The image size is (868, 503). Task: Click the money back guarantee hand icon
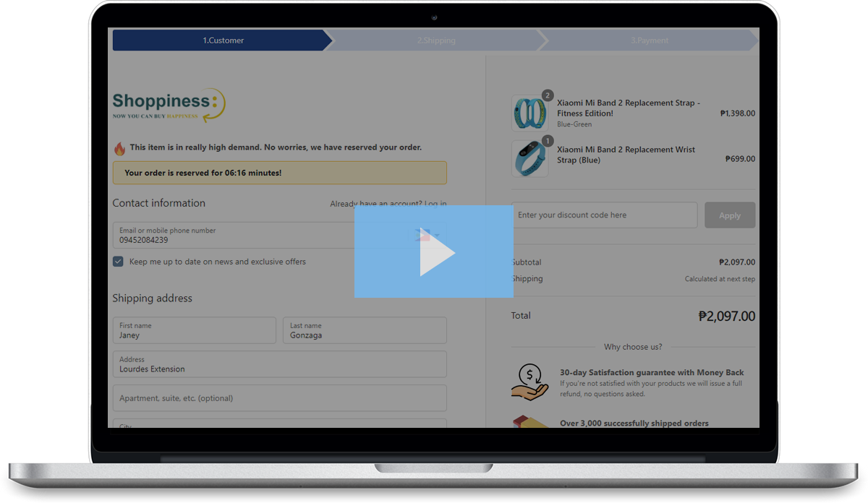(x=529, y=382)
